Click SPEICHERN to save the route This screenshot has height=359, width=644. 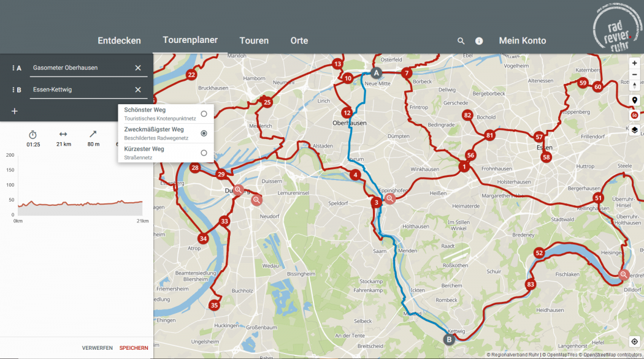pyautogui.click(x=132, y=346)
